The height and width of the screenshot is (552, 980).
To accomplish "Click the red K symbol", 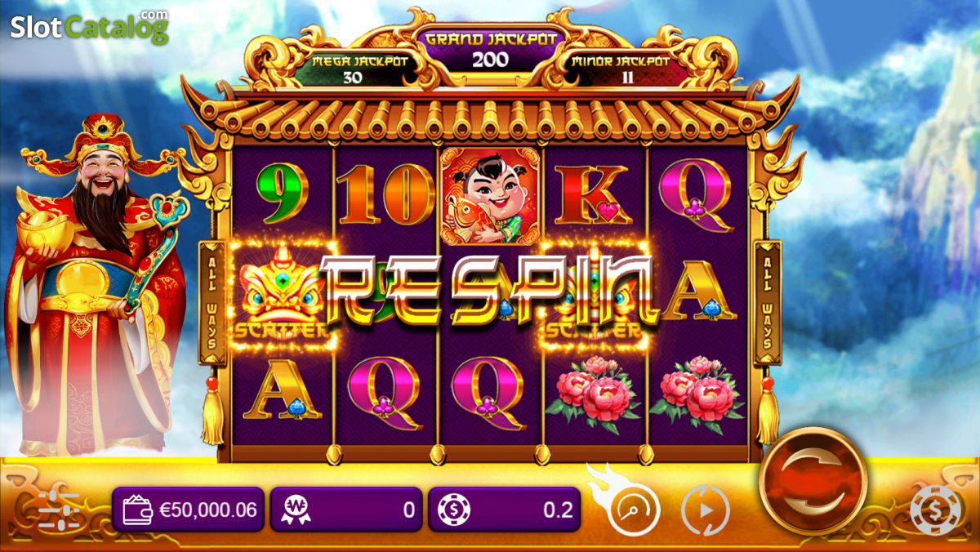I will click(592, 194).
